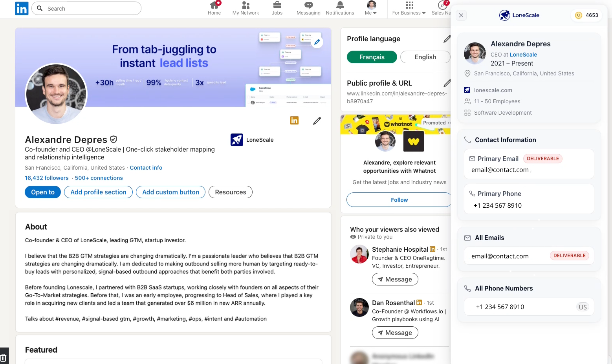Click the LoneScale logo in the panel header
This screenshot has width=612, height=364.
point(519,15)
